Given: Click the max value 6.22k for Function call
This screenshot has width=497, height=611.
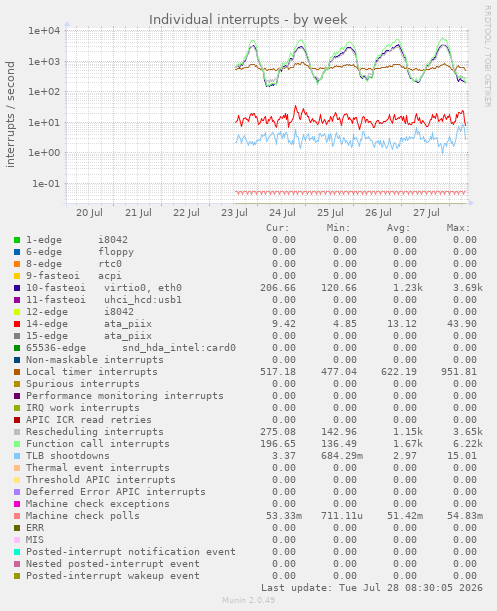Looking at the screenshot, I should point(468,444).
